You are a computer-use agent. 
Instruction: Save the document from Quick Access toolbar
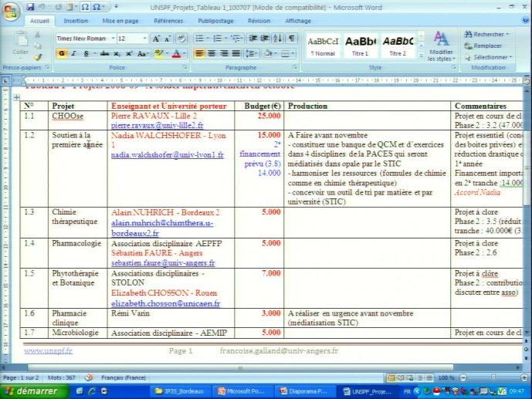(x=30, y=7)
